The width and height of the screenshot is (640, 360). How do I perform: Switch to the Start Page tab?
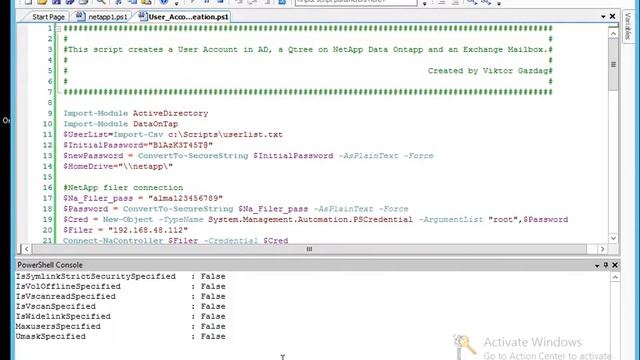[48, 17]
